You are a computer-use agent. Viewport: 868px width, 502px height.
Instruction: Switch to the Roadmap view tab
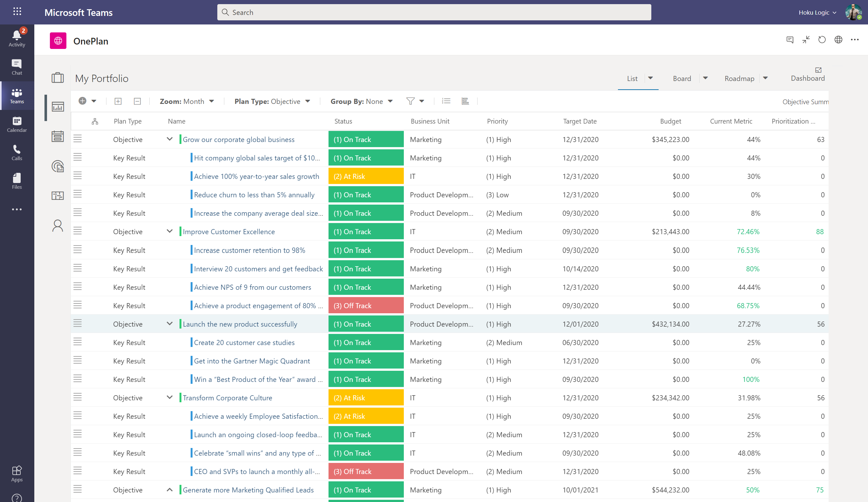(739, 78)
